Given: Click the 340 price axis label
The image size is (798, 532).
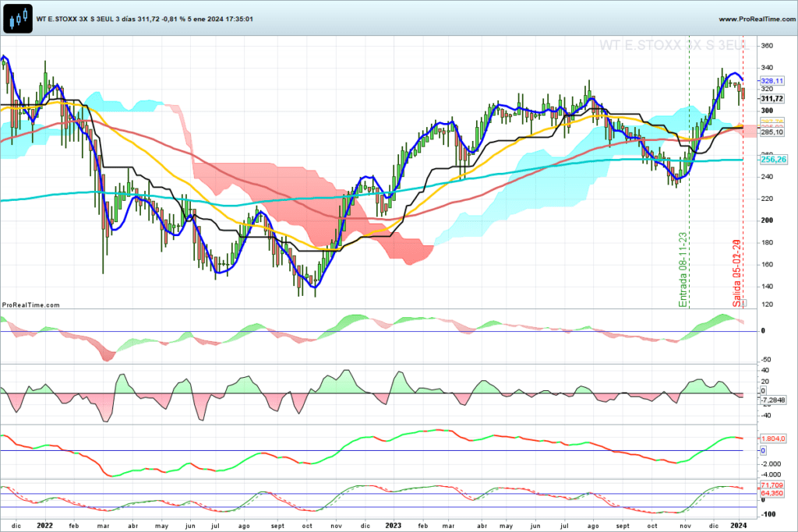Looking at the screenshot, I should point(767,68).
